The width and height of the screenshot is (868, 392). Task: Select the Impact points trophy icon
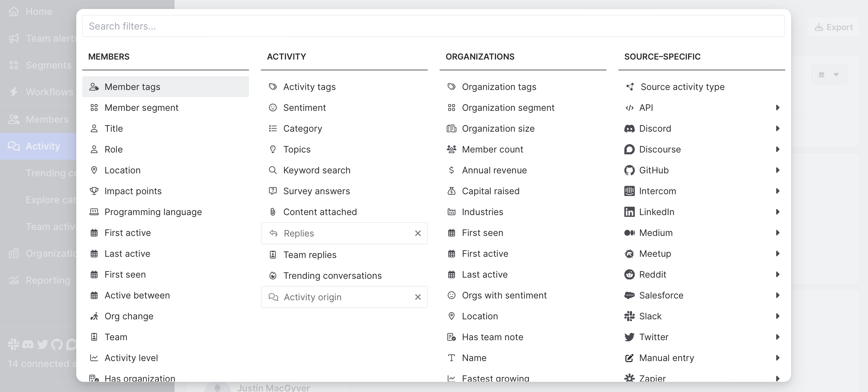tap(94, 191)
